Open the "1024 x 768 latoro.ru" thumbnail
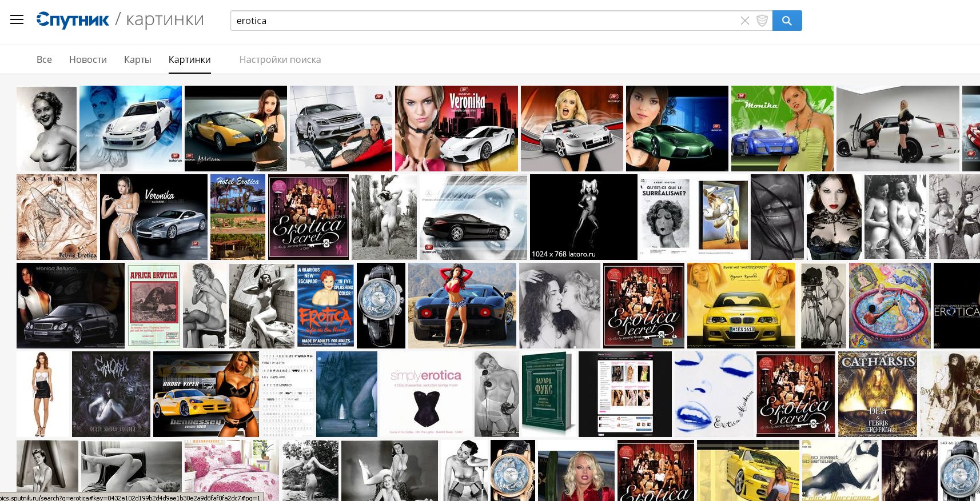The height and width of the screenshot is (501, 980). (x=584, y=217)
